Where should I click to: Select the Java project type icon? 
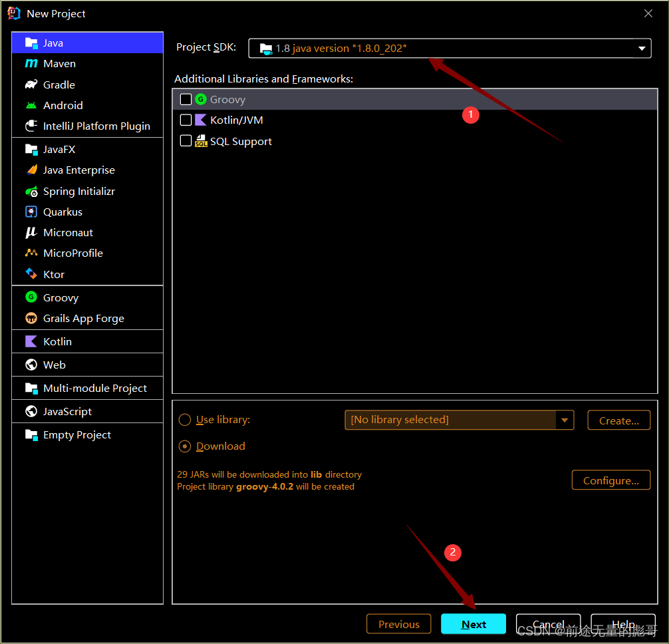click(31, 43)
